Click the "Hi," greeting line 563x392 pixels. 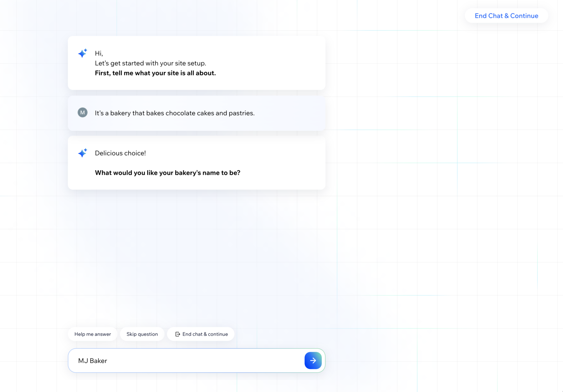click(x=99, y=53)
